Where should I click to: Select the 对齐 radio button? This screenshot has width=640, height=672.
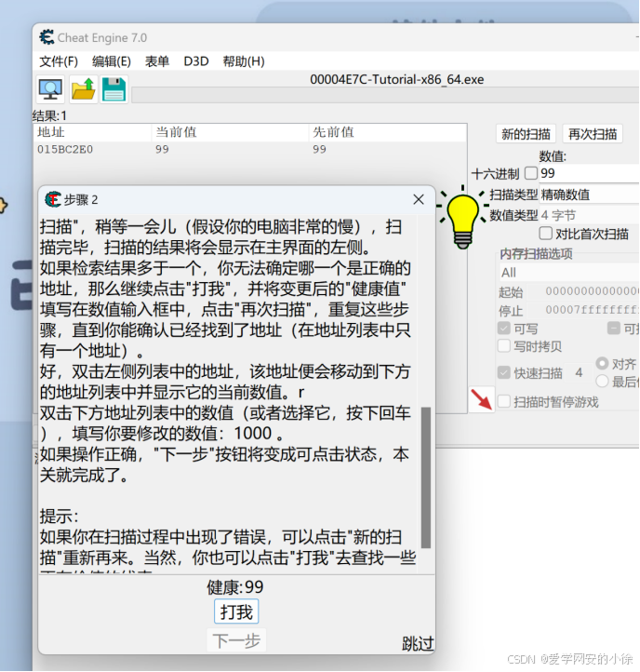(x=602, y=363)
